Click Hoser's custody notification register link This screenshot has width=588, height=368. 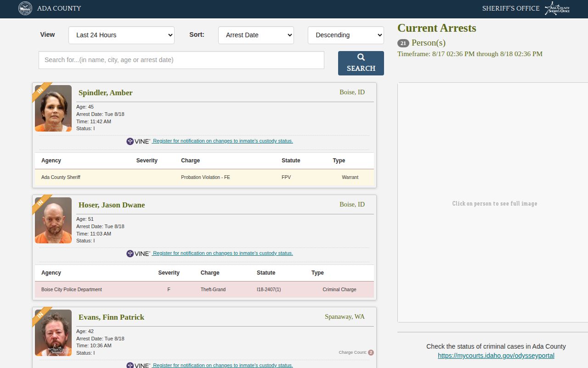223,253
